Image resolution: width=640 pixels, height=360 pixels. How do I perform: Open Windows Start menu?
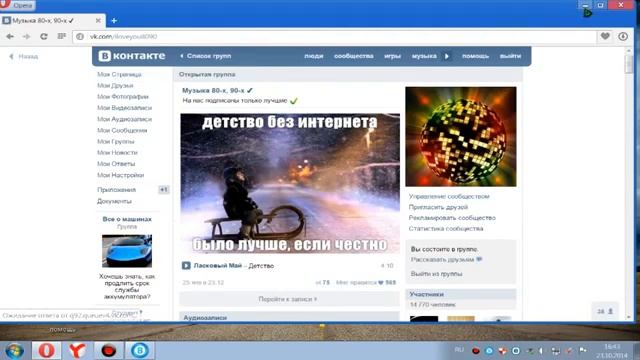[x=15, y=351]
